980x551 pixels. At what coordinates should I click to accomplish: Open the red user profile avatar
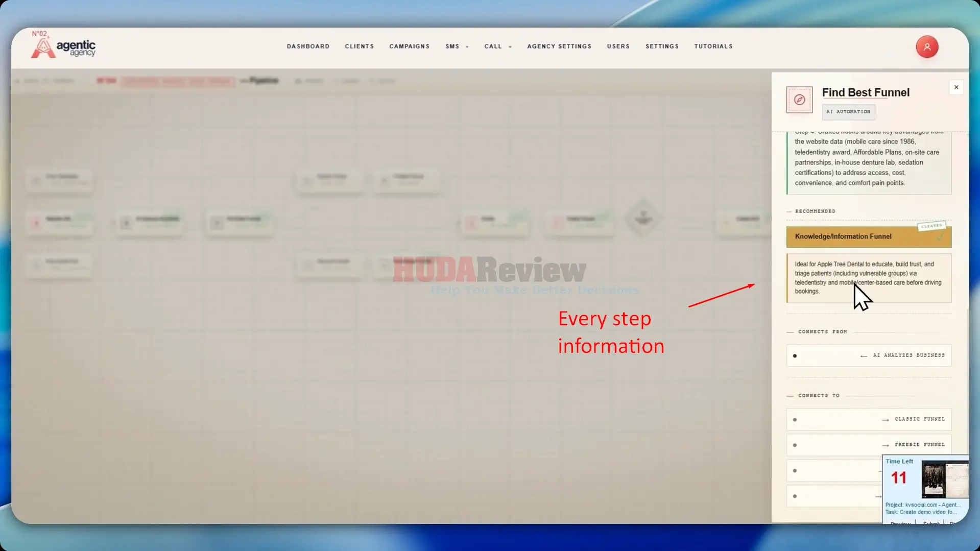coord(927,47)
